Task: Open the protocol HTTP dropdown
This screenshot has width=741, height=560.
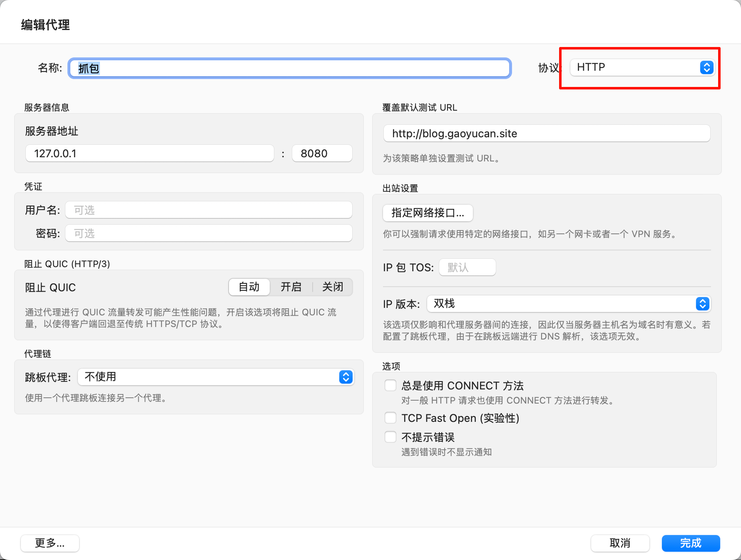Action: click(x=642, y=67)
